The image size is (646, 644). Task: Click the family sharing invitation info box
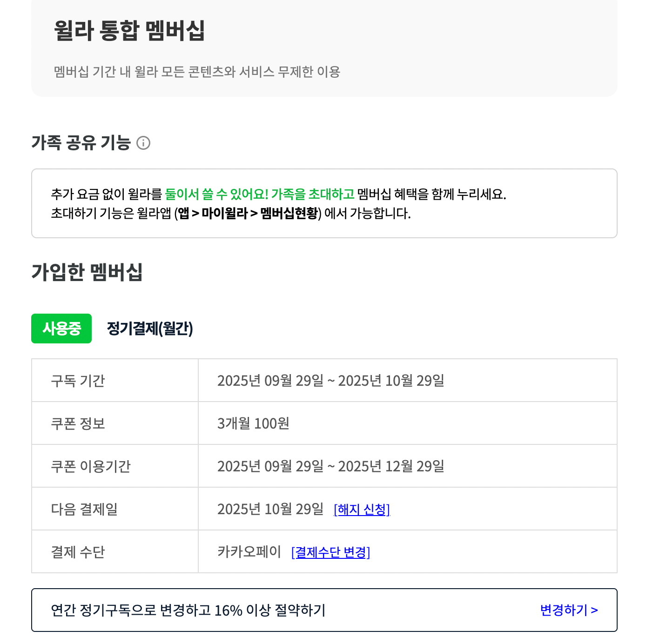(324, 203)
